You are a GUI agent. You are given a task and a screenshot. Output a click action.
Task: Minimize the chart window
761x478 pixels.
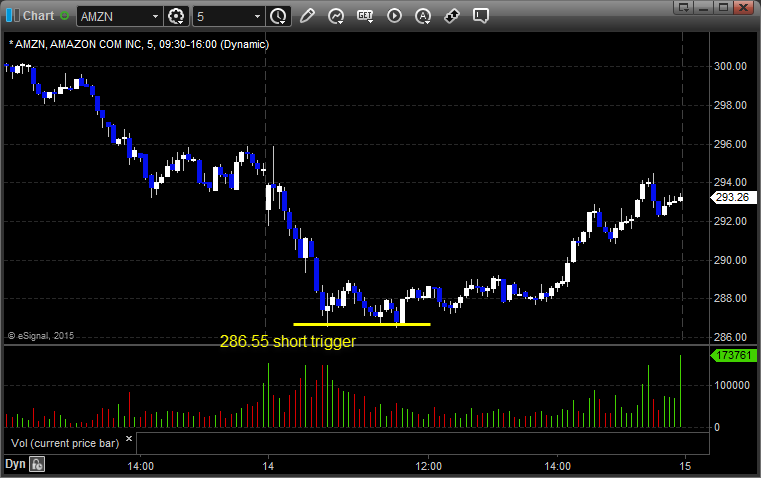click(x=704, y=7)
